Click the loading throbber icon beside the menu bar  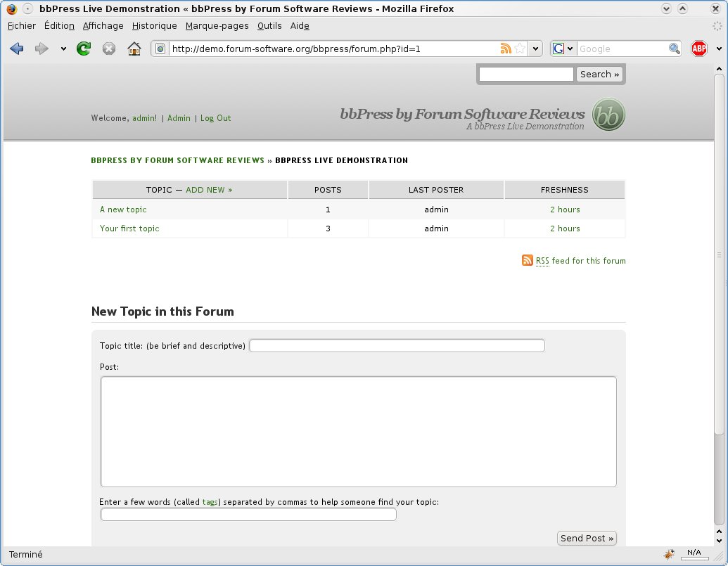(717, 26)
